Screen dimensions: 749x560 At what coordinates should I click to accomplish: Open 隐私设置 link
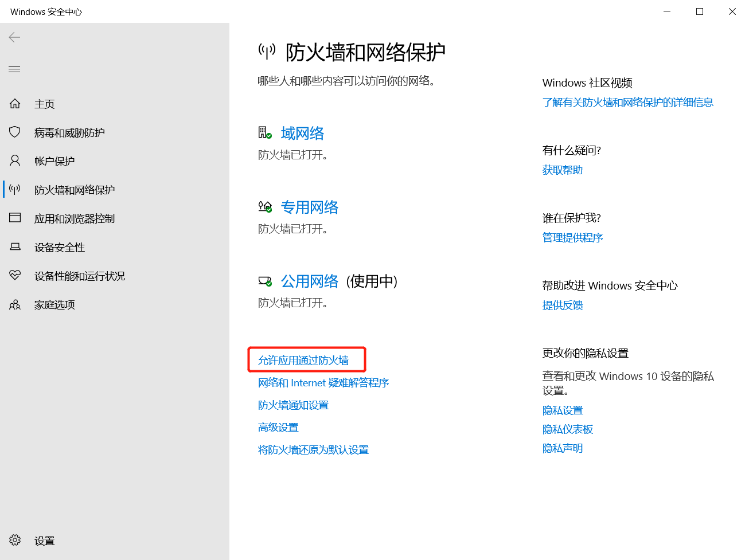[x=563, y=410]
